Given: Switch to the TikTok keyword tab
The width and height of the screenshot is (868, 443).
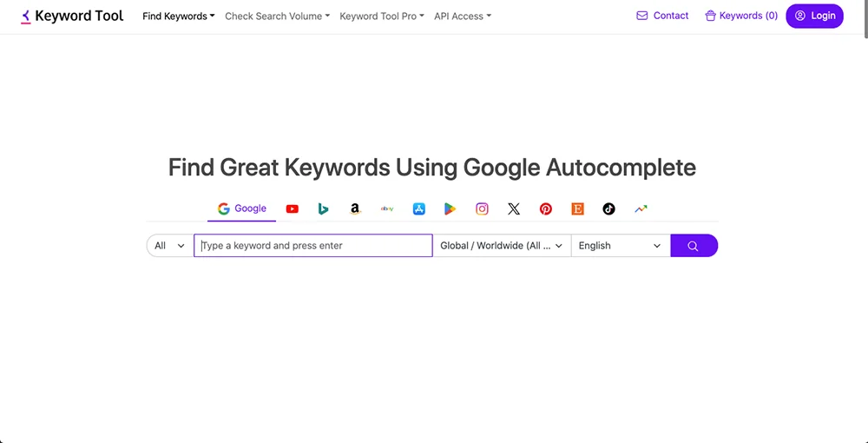Looking at the screenshot, I should pos(608,208).
